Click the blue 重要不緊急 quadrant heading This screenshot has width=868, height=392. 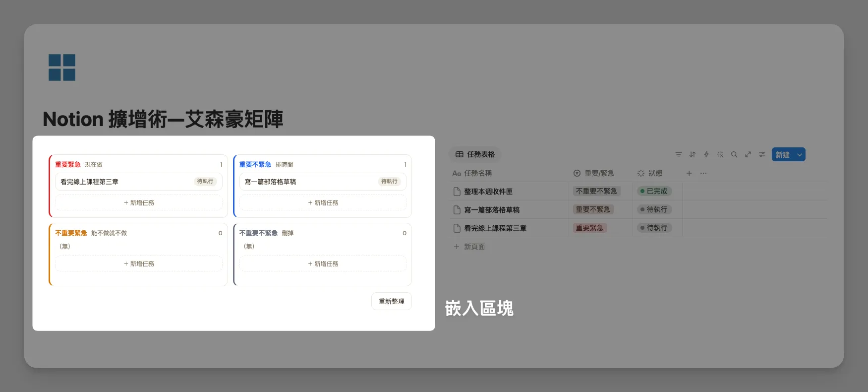pos(255,164)
